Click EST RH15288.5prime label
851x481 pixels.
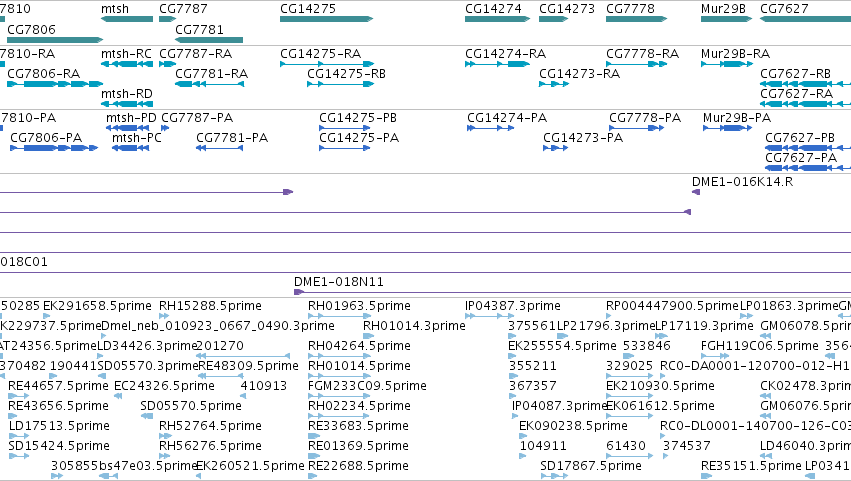tap(210, 306)
